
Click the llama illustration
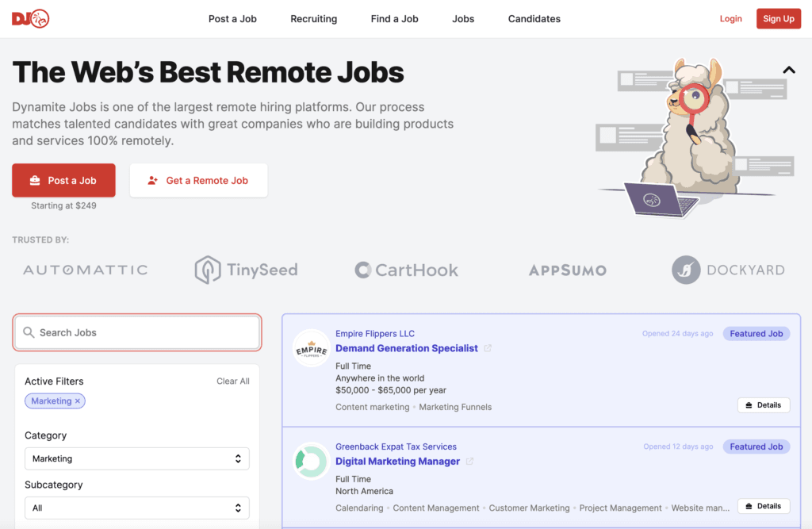click(x=695, y=137)
